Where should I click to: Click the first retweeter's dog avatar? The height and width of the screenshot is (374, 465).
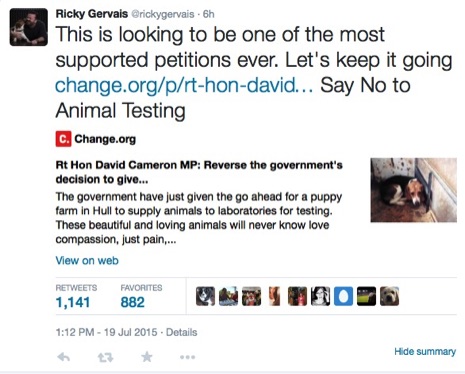point(205,296)
